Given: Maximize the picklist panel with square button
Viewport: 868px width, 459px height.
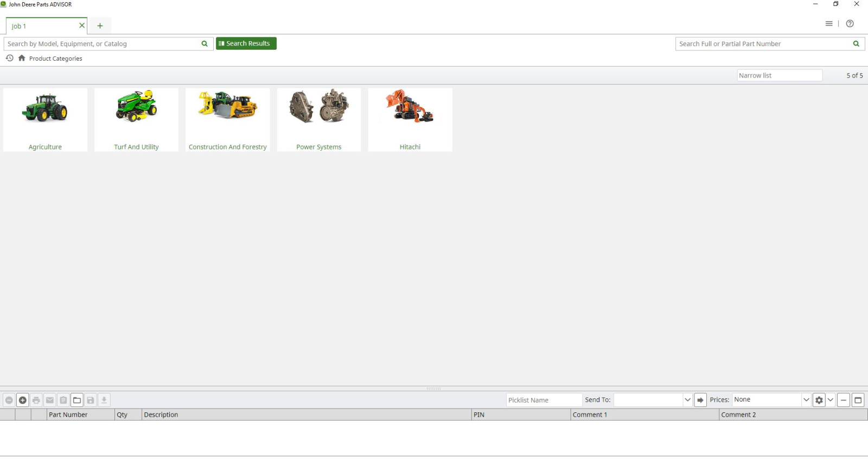Looking at the screenshot, I should (x=858, y=400).
